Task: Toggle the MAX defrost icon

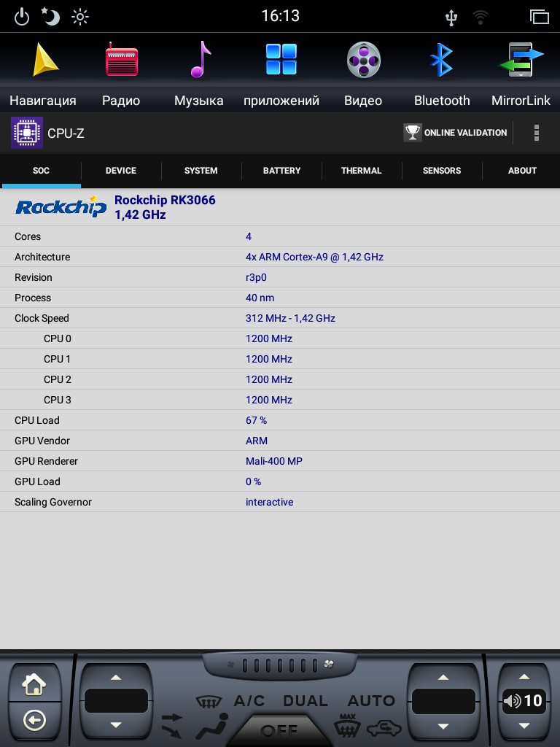Action: coord(348,725)
